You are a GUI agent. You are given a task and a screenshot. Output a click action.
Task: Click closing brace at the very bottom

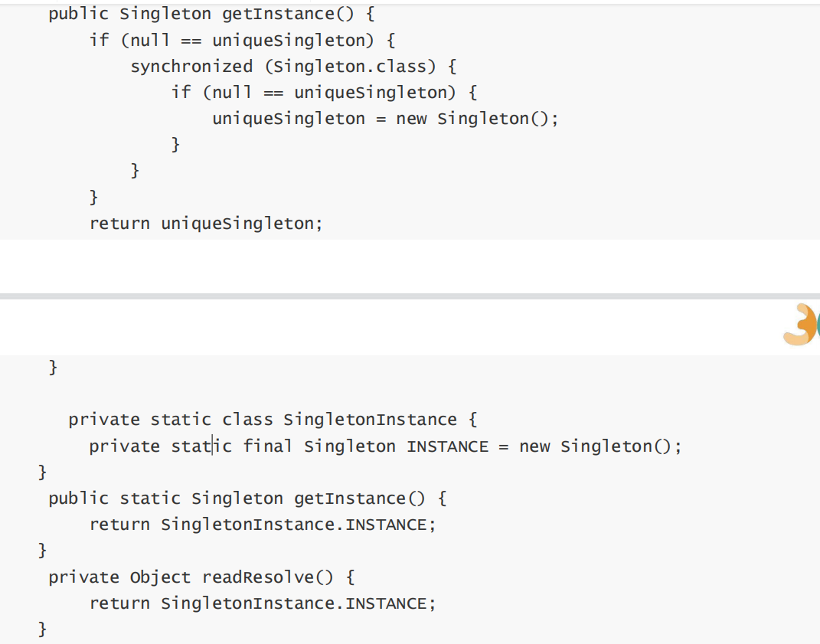click(42, 629)
